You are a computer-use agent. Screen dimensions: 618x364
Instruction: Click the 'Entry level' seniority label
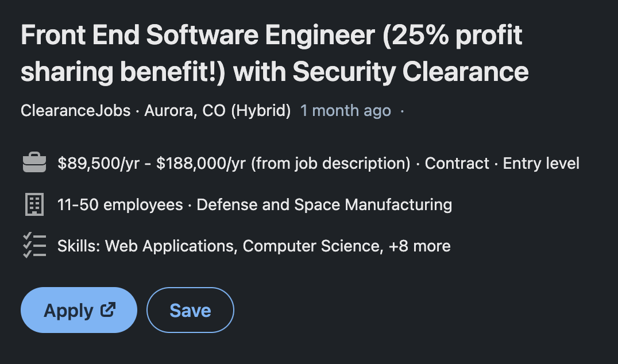(540, 163)
